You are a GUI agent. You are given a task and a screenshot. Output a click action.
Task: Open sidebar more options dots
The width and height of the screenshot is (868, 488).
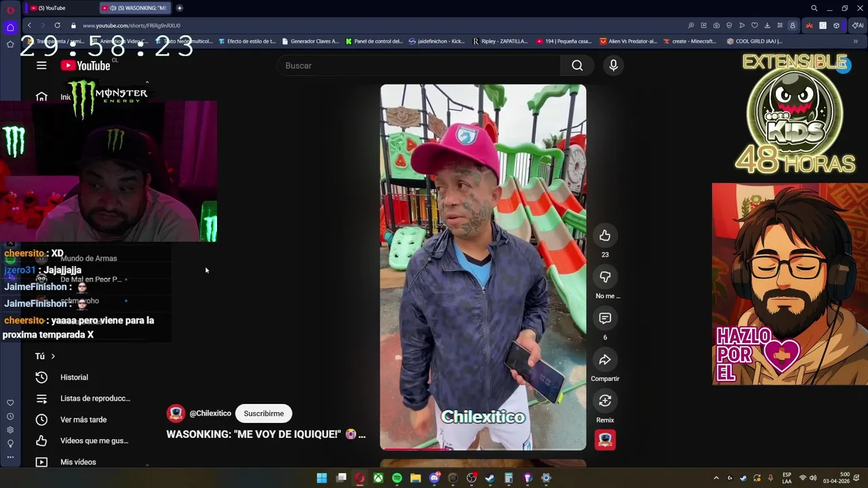point(10,457)
